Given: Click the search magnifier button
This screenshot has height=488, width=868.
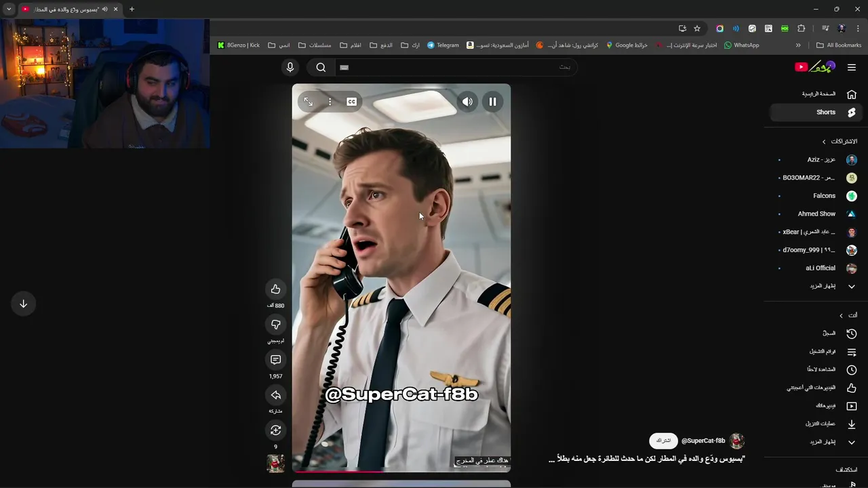Looking at the screenshot, I should [x=321, y=67].
